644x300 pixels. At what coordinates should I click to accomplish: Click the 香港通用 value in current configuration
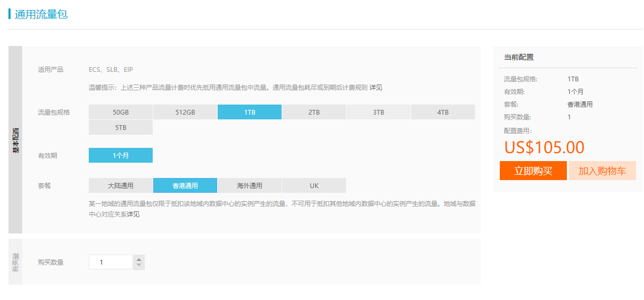click(580, 105)
